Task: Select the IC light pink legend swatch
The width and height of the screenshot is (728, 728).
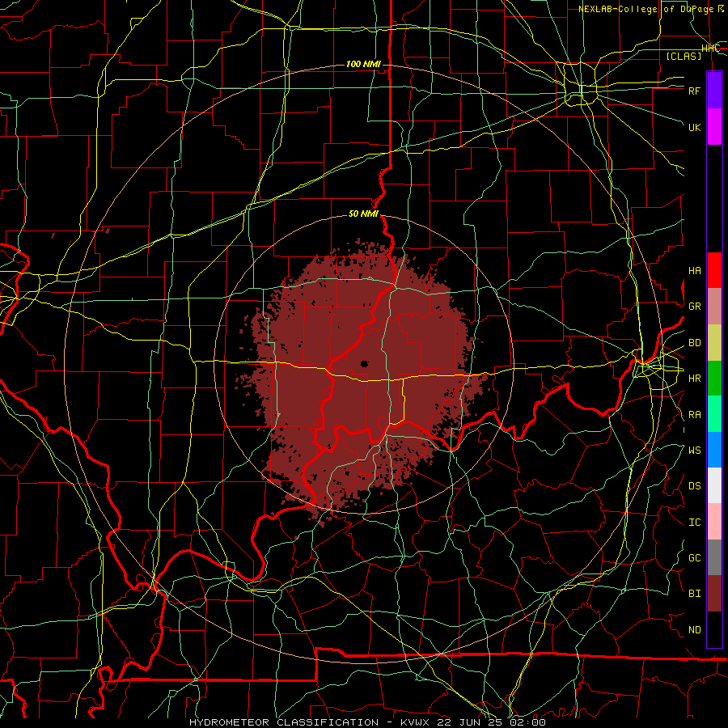Action: 714,522
